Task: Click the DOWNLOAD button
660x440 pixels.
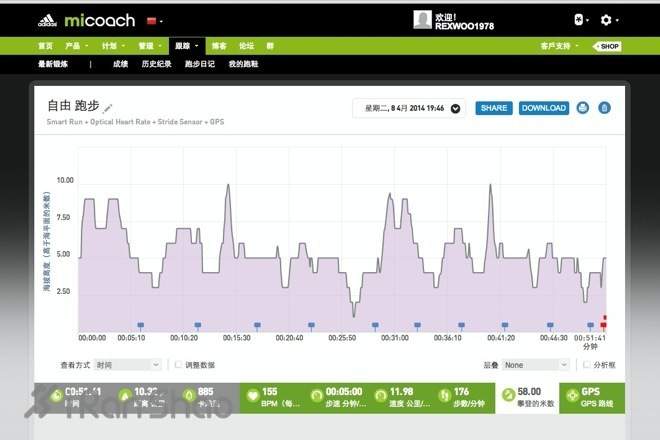Action: tap(544, 108)
